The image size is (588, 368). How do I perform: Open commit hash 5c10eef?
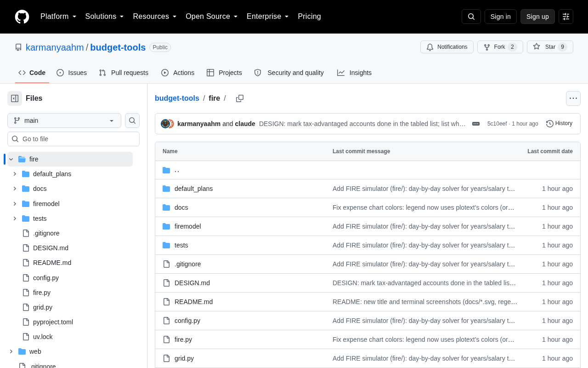[x=497, y=124]
